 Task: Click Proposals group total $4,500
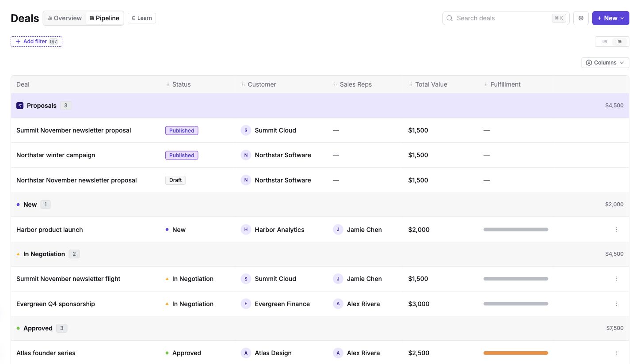pyautogui.click(x=614, y=106)
